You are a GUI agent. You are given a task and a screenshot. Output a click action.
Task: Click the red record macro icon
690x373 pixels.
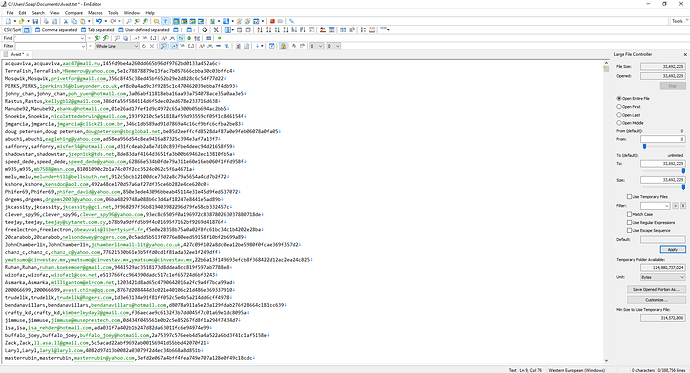[272, 21]
